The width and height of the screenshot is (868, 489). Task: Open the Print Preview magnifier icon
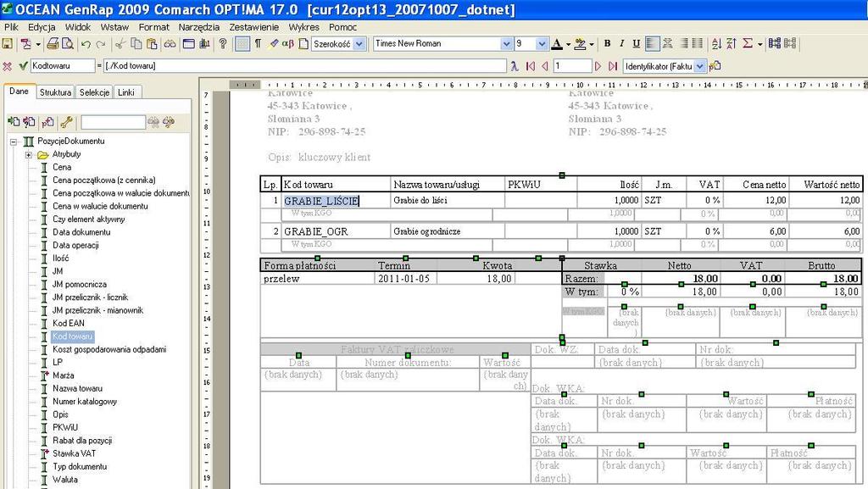(x=67, y=44)
